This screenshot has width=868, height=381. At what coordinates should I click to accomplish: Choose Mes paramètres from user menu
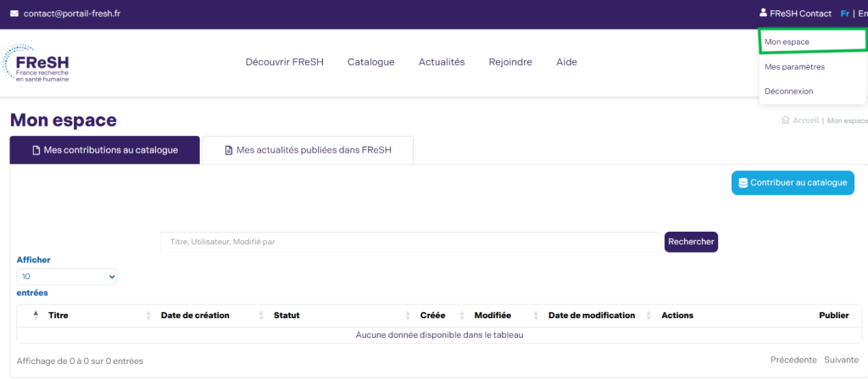[794, 66]
